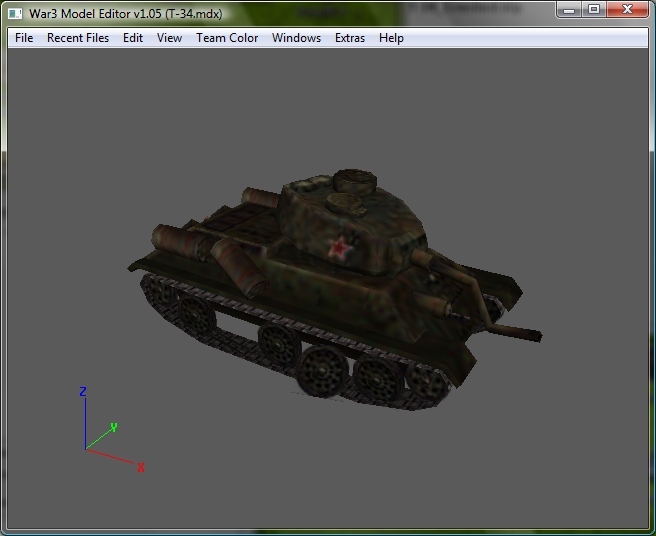
Task: Click the red star on the turret
Action: point(340,248)
